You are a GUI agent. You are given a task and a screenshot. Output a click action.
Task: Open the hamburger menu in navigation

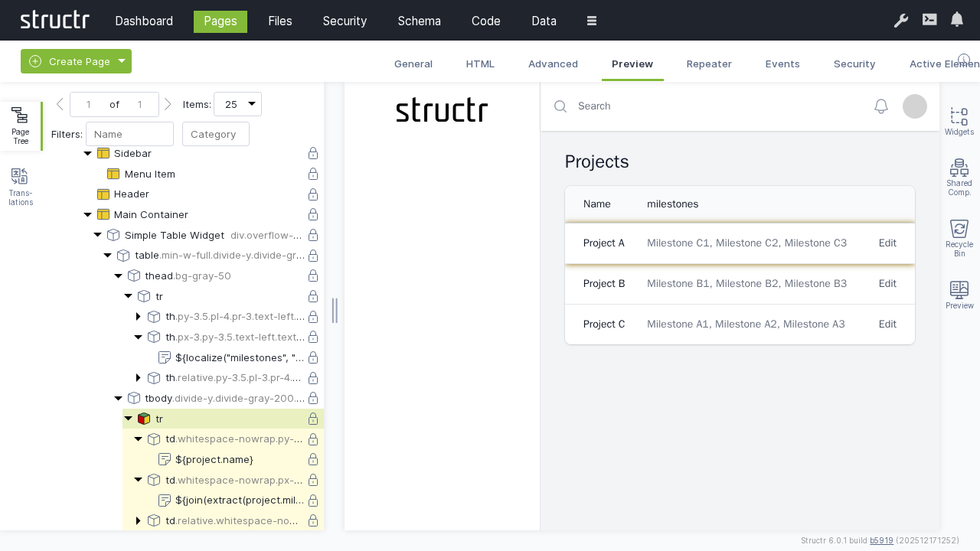(592, 21)
